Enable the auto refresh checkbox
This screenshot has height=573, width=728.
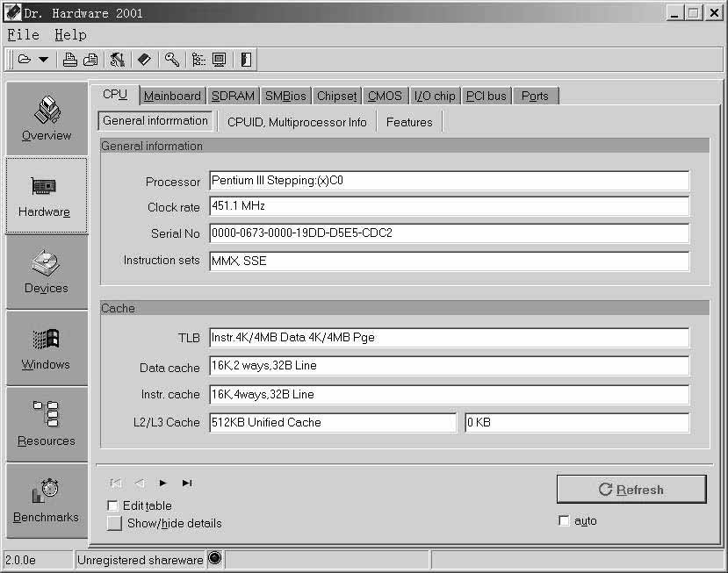(x=564, y=520)
